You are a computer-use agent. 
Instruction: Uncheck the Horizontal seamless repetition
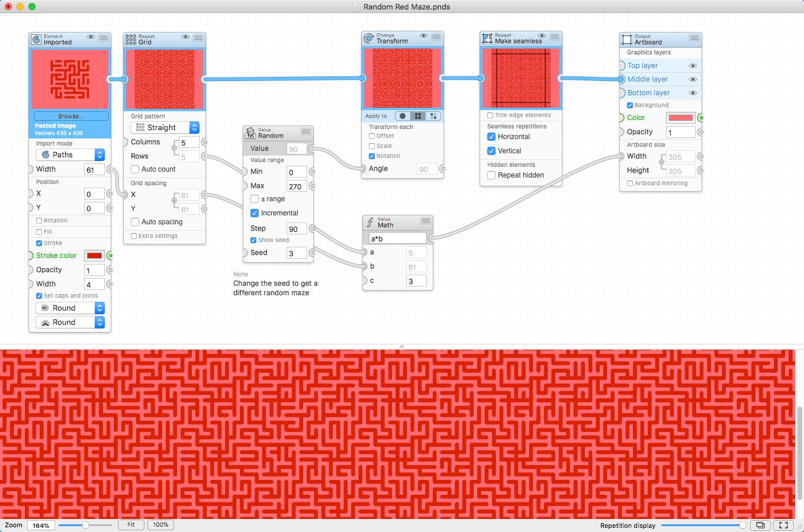(x=491, y=137)
